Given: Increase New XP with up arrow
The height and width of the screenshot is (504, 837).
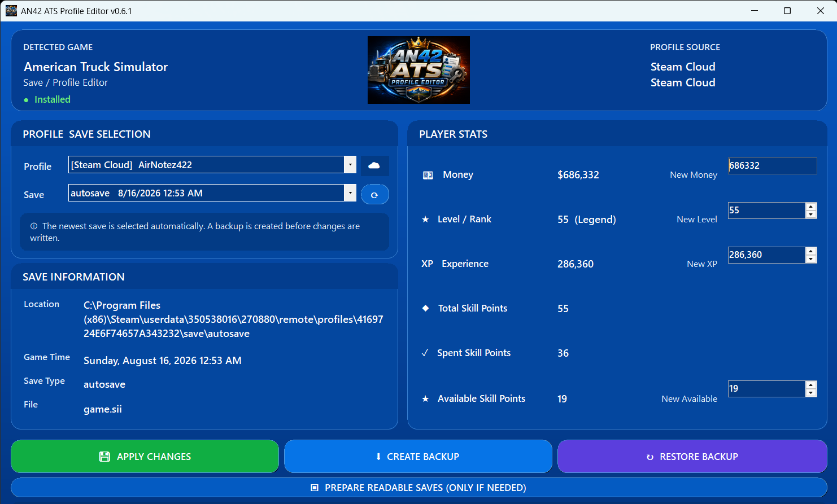Looking at the screenshot, I should [811, 251].
